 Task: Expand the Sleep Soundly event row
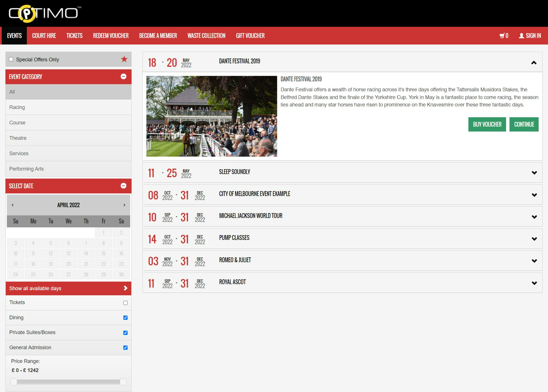[x=534, y=173]
